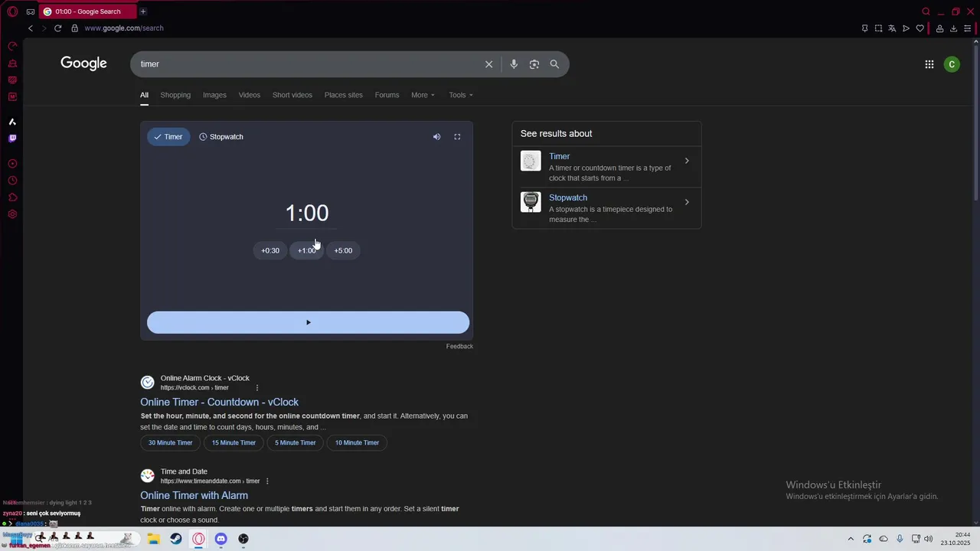This screenshot has height=551, width=980.
Task: Start the timer with the play bar
Action: [308, 322]
